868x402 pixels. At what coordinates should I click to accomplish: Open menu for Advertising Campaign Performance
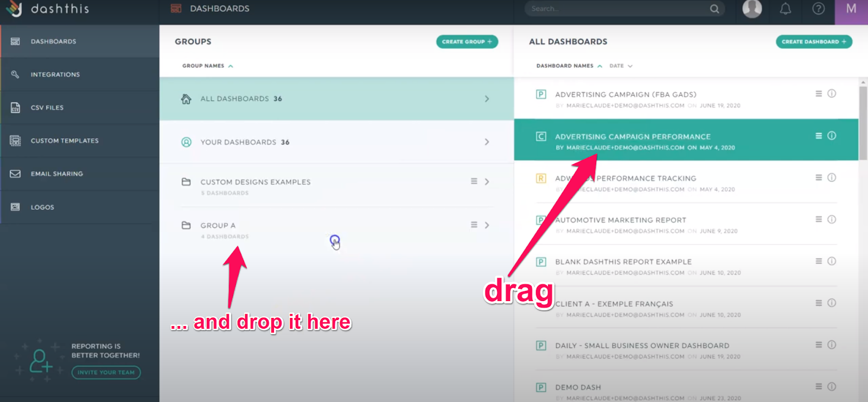click(x=819, y=136)
